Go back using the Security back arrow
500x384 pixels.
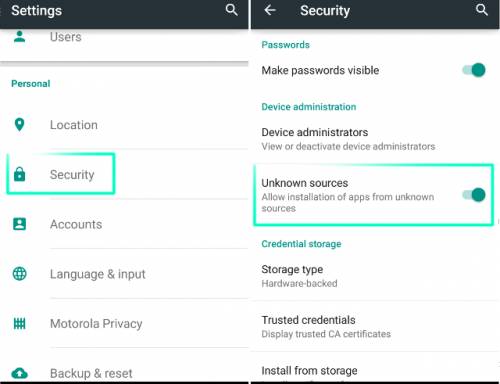point(270,10)
